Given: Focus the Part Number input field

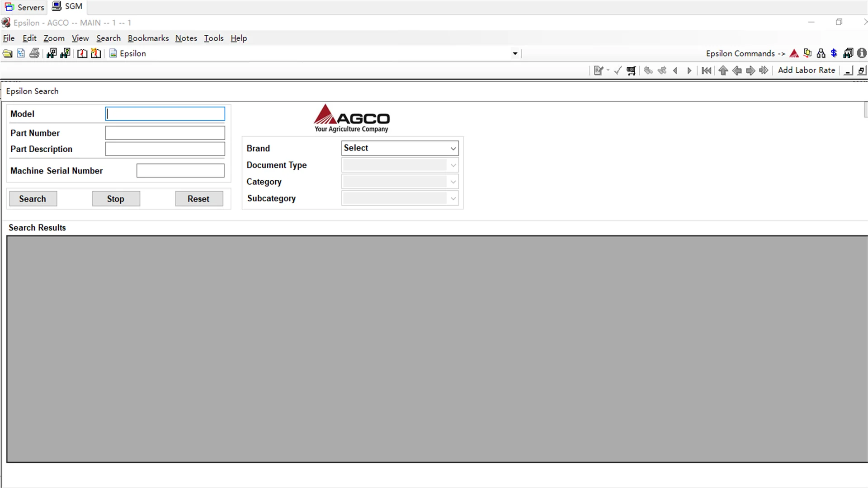Looking at the screenshot, I should point(165,133).
